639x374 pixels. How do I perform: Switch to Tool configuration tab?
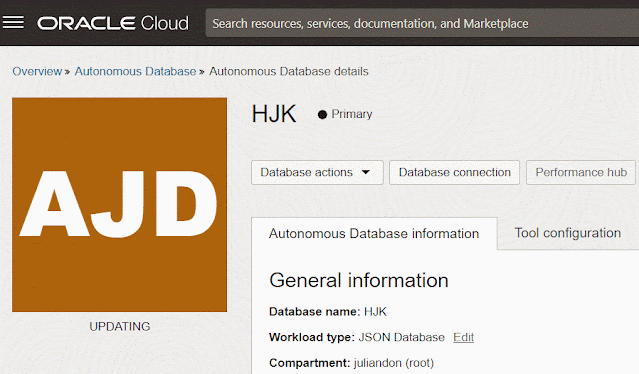(x=568, y=233)
